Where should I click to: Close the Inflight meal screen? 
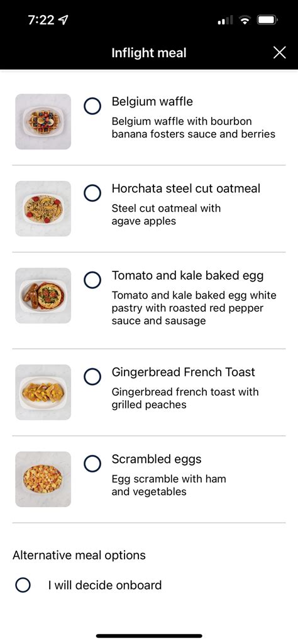pyautogui.click(x=280, y=53)
